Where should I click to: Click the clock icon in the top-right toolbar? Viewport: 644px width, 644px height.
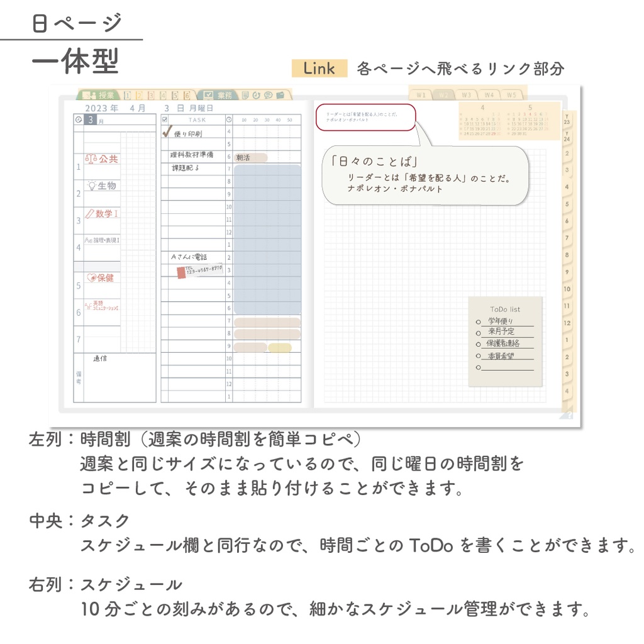click(x=257, y=94)
